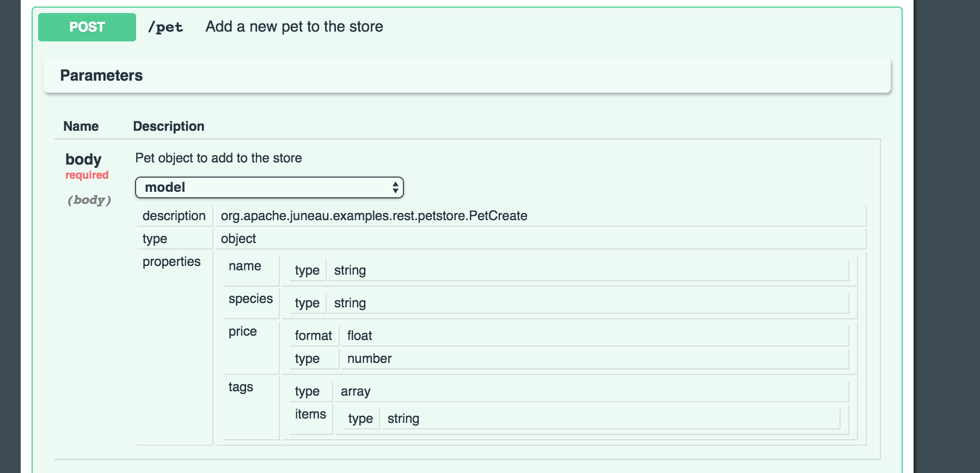Image resolution: width=980 pixels, height=473 pixels.
Task: Click the Description column header
Action: (169, 126)
